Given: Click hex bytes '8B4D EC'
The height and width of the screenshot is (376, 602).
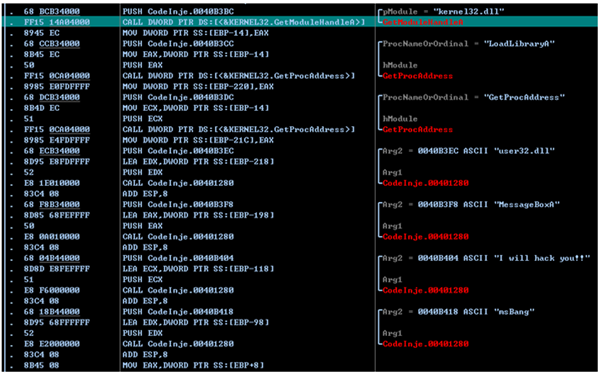Looking at the screenshot, I should (42, 108).
